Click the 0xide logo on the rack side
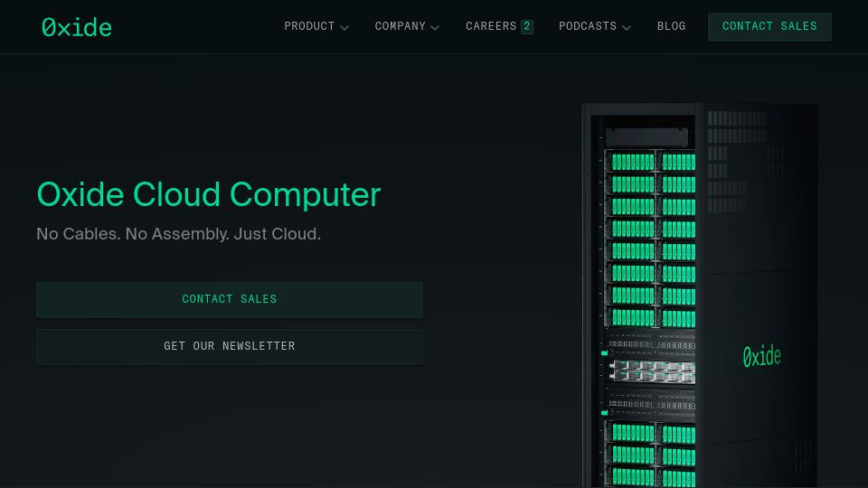This screenshot has width=868, height=488. [761, 356]
